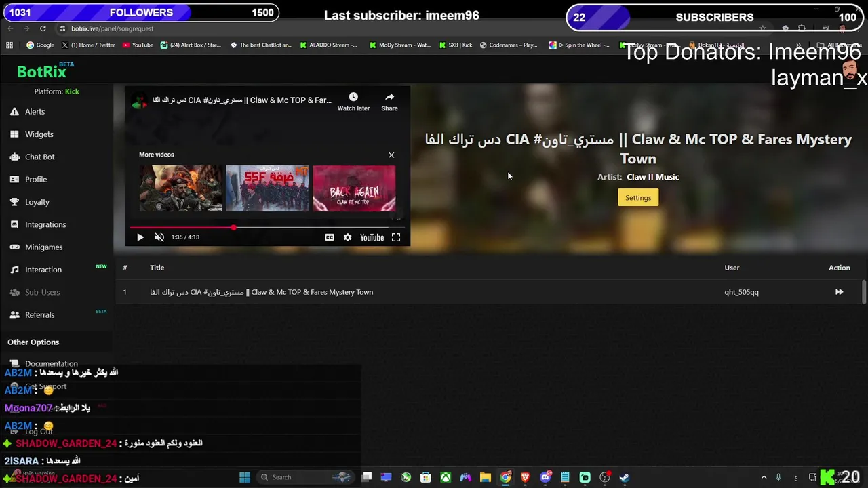Open the video on YouTube
This screenshot has height=488, width=868.
[x=372, y=237]
